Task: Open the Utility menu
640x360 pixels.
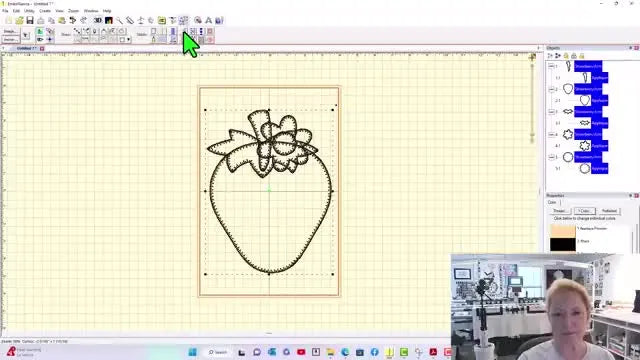Action: tap(29, 11)
